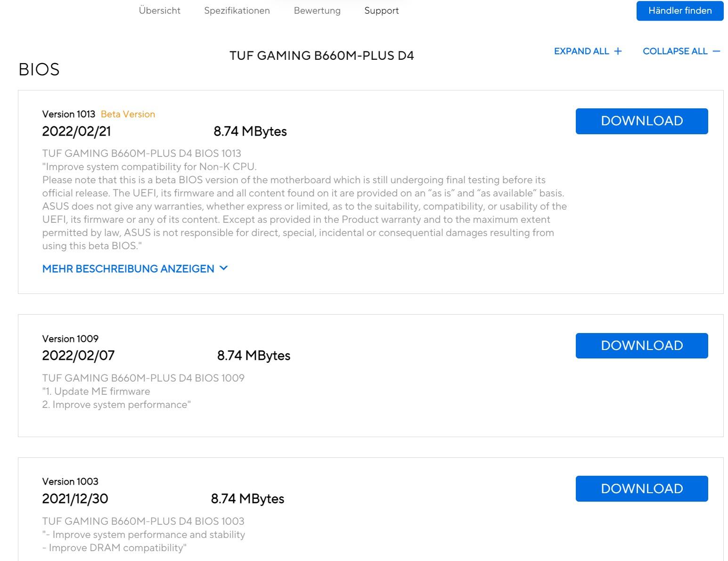Select the Support tab

[381, 10]
